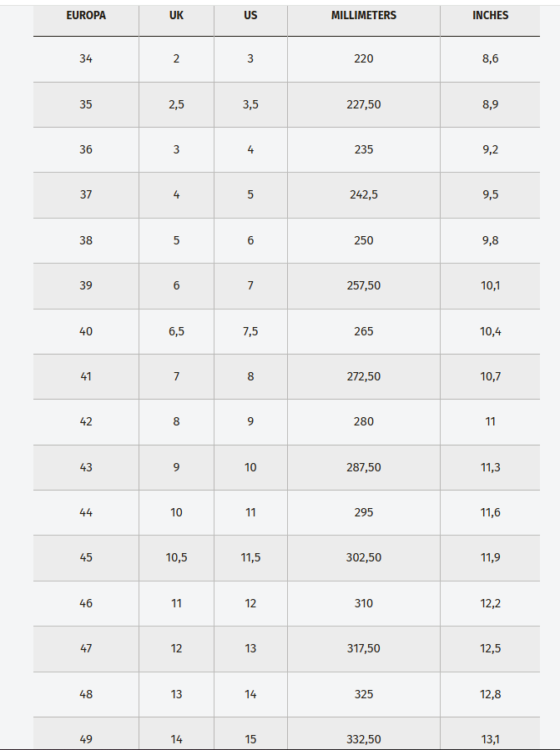Click the UK 10,5 size cell
This screenshot has width=560, height=750.
tap(176, 557)
